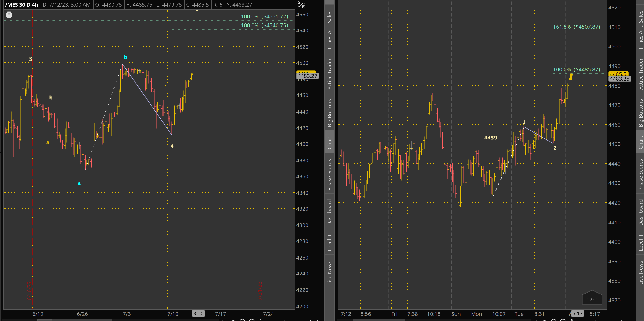The image size is (644, 321).
Task: Click the collapse-arrows icon beside the left chart header
Action: (x=301, y=4)
